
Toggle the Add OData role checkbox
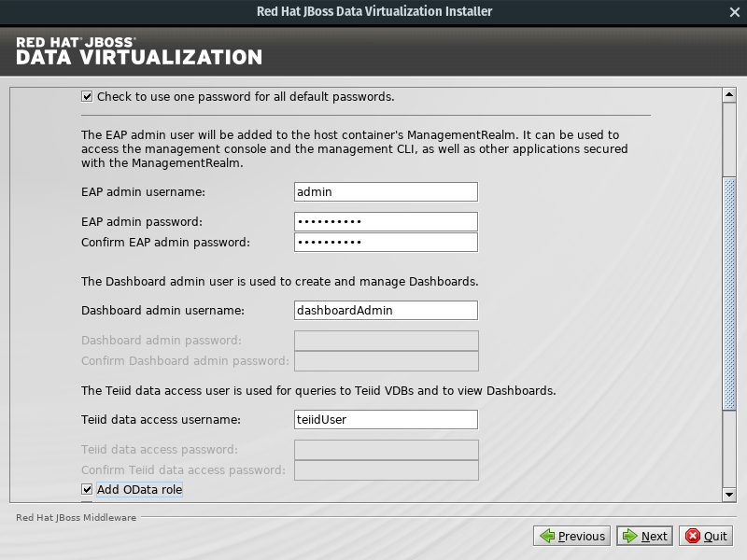point(87,489)
